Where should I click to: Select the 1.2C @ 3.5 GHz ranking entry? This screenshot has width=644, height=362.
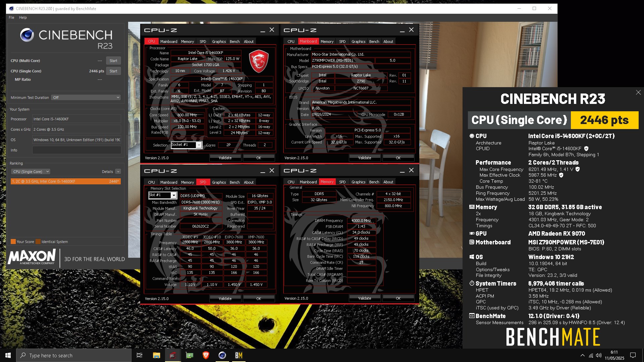(66, 181)
